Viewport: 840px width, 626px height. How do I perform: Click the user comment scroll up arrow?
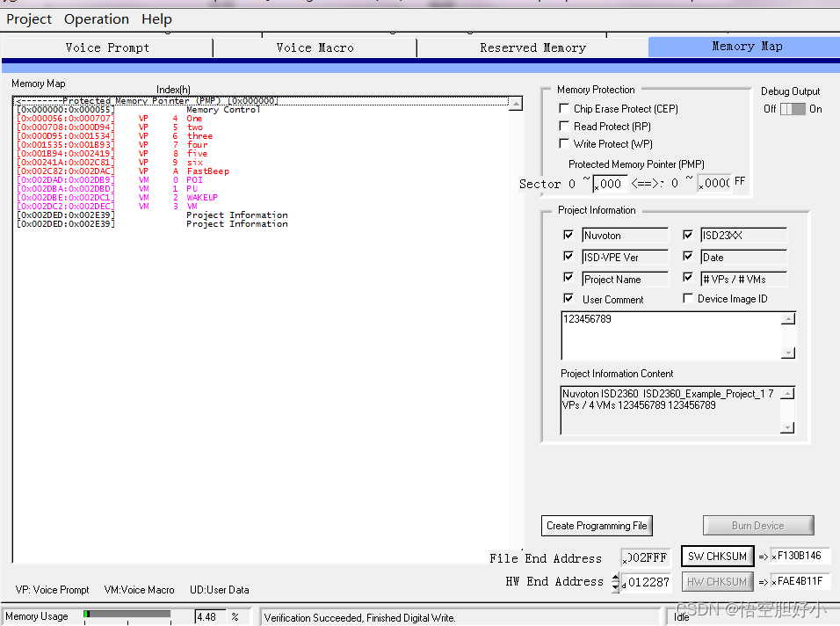[787, 319]
